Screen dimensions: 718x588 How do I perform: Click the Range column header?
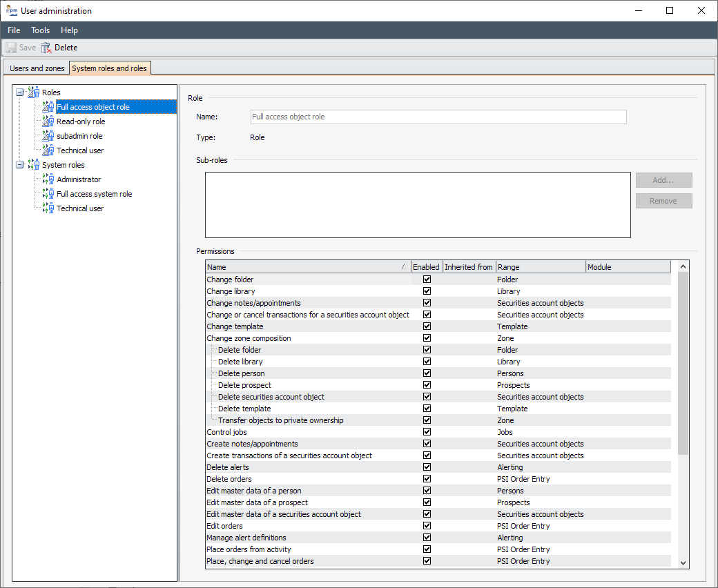(540, 267)
